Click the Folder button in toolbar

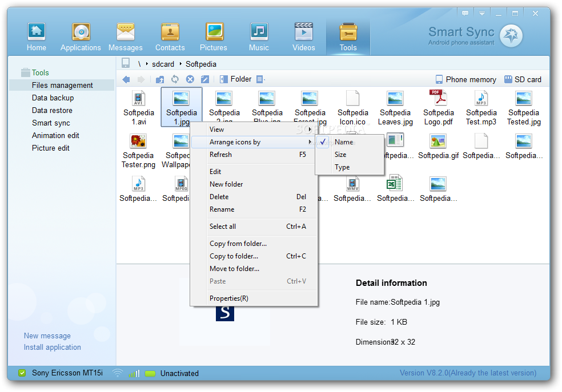point(235,79)
